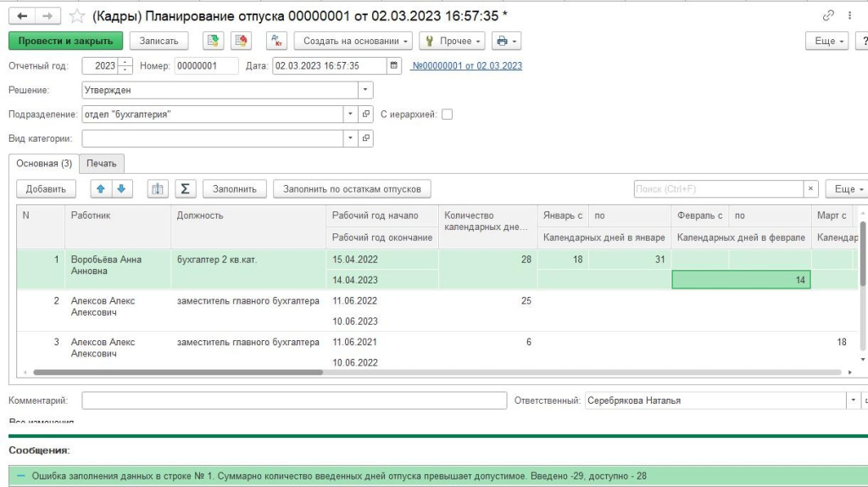Open the Подразделение dropdown arrow
The height and width of the screenshot is (487, 868).
351,114
